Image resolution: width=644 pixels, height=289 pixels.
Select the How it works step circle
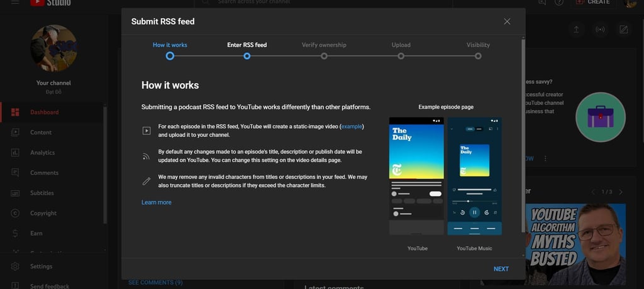tap(170, 56)
